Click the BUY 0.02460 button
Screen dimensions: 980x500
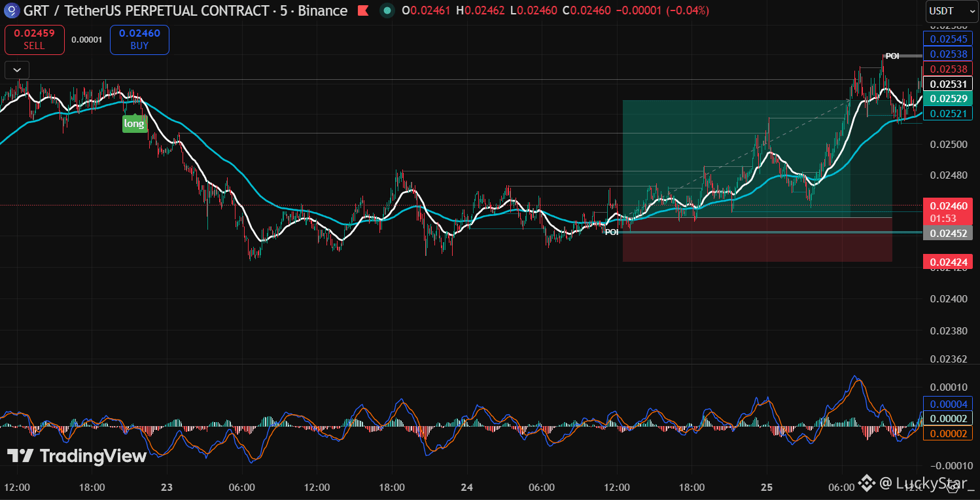[x=139, y=39]
